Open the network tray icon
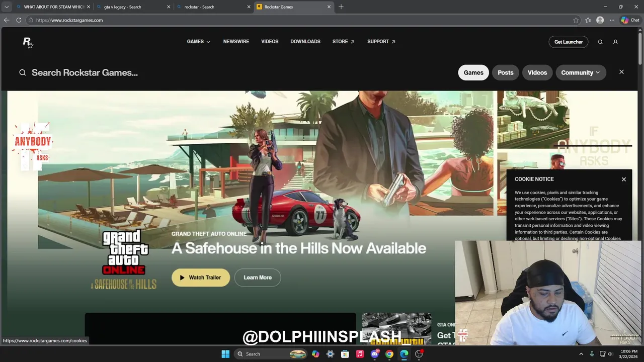Screen dimensions: 644x362 coord(602,354)
